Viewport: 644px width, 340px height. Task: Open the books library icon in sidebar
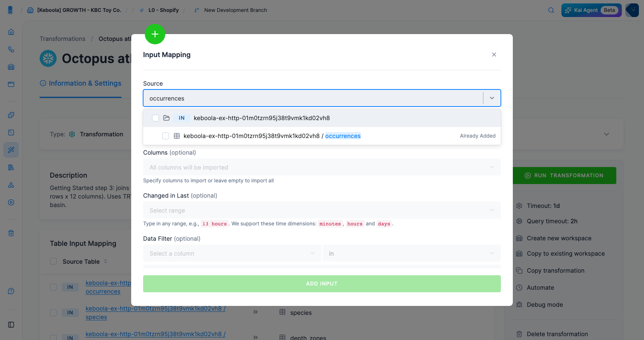point(11,167)
